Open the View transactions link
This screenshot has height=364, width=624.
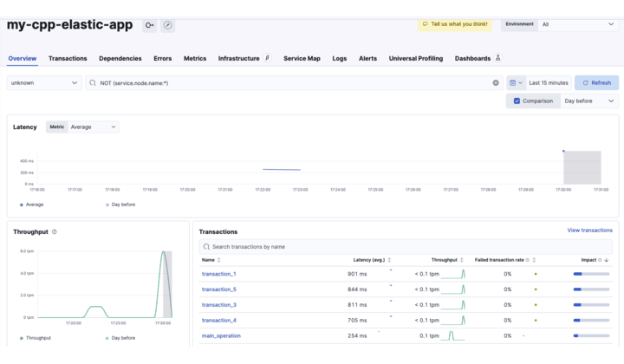(x=589, y=231)
